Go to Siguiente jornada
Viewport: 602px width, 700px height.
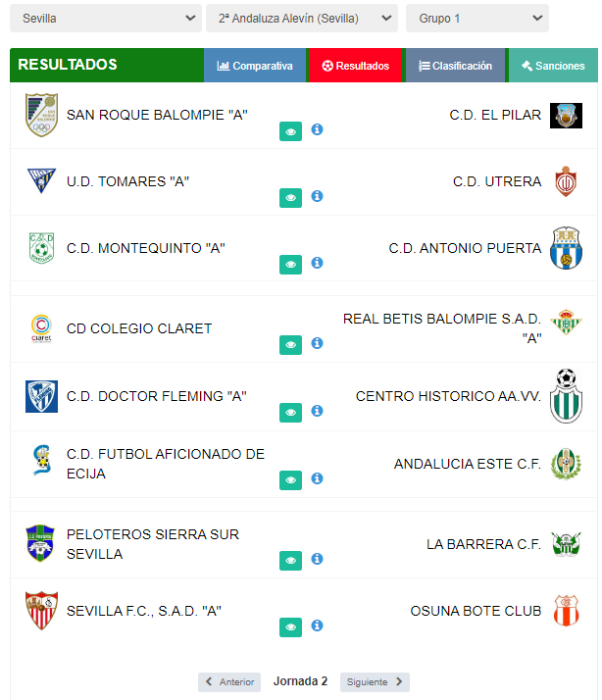click(375, 681)
